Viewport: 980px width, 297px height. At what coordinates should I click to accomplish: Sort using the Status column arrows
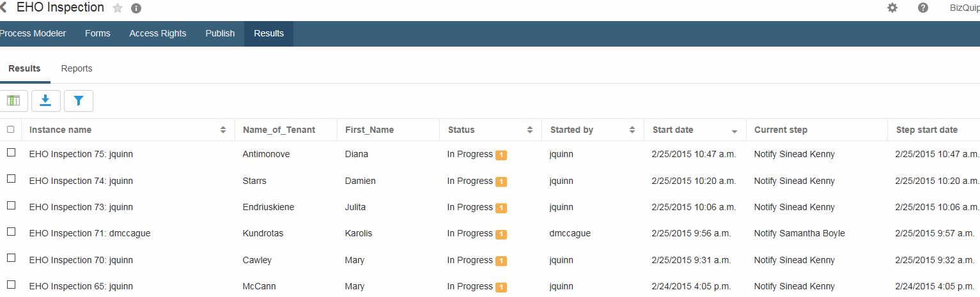[530, 130]
